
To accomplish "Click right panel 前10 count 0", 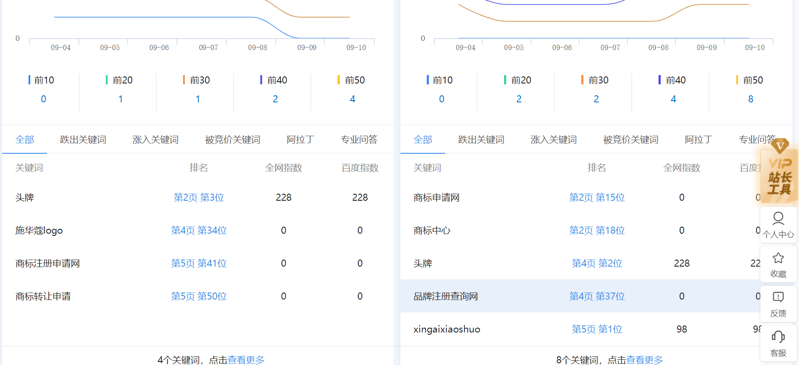I will coord(441,99).
